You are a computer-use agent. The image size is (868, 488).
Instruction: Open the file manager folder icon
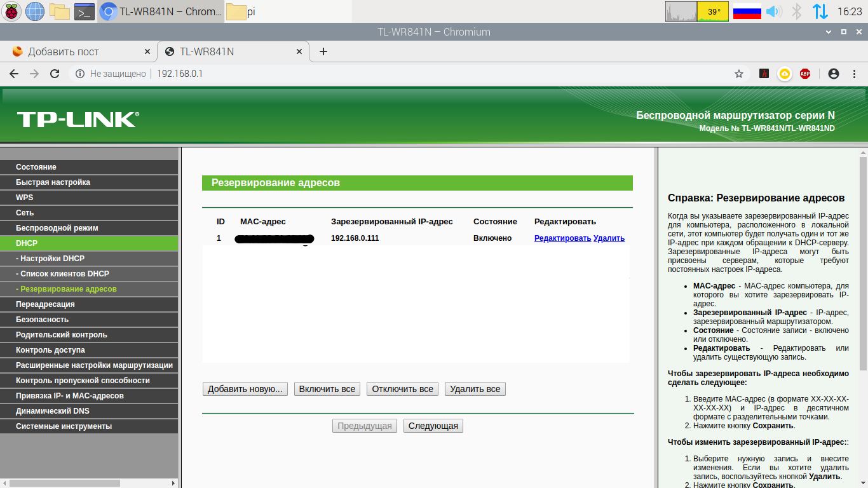tap(60, 11)
